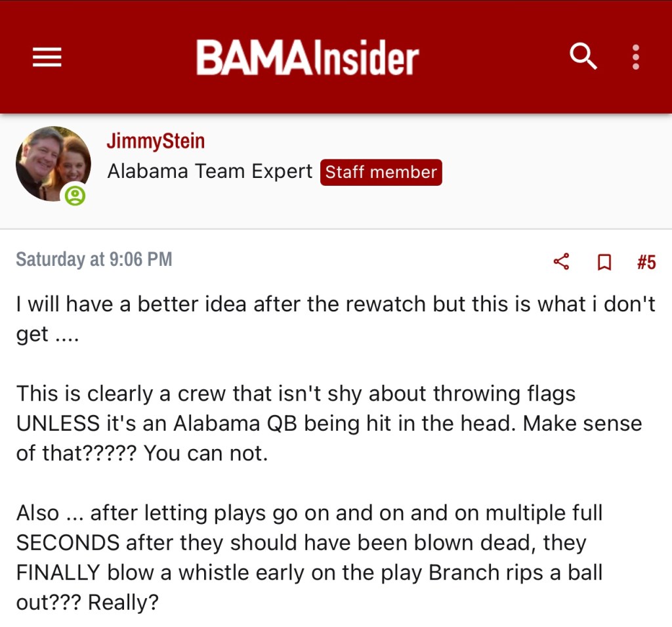Viewport: 672px width, 627px height.
Task: Click the closing word "Really?"
Action: [123, 603]
